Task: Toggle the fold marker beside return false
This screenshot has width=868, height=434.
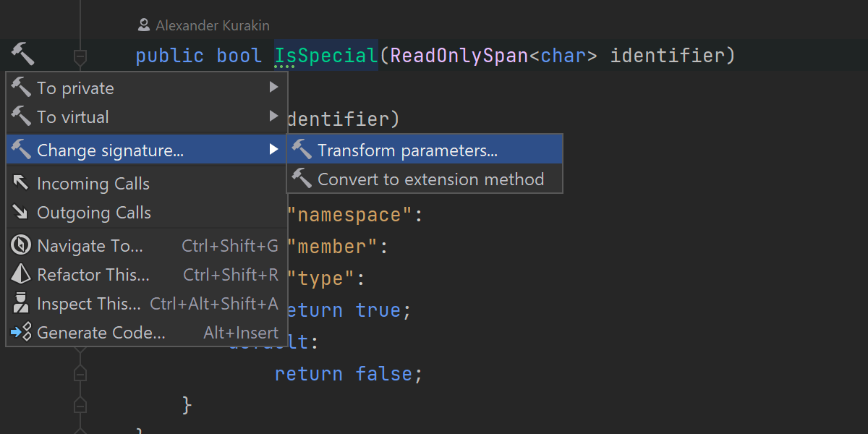Action: [x=80, y=373]
